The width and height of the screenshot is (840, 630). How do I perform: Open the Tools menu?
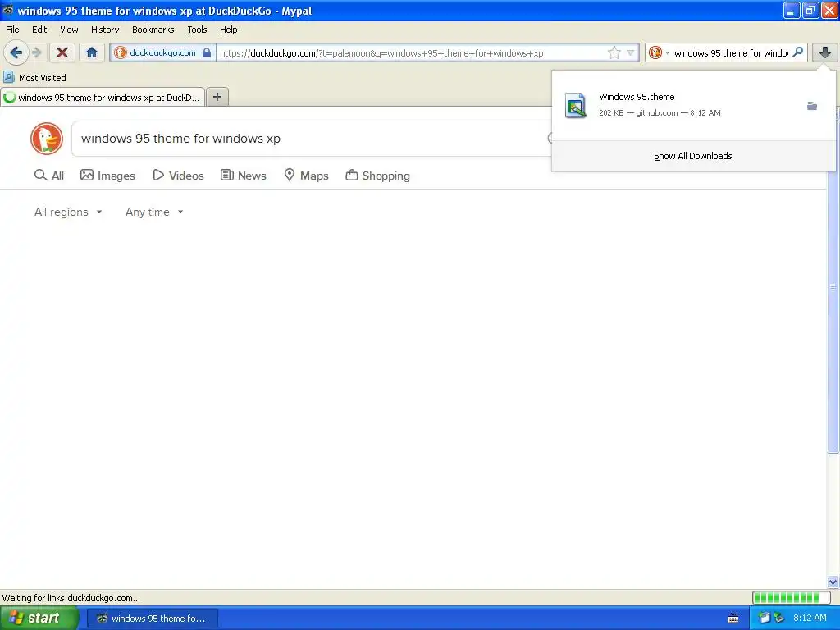197,30
